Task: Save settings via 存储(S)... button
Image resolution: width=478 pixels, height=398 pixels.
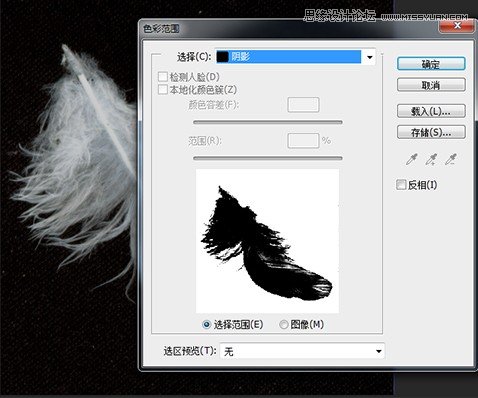Action: click(x=431, y=132)
